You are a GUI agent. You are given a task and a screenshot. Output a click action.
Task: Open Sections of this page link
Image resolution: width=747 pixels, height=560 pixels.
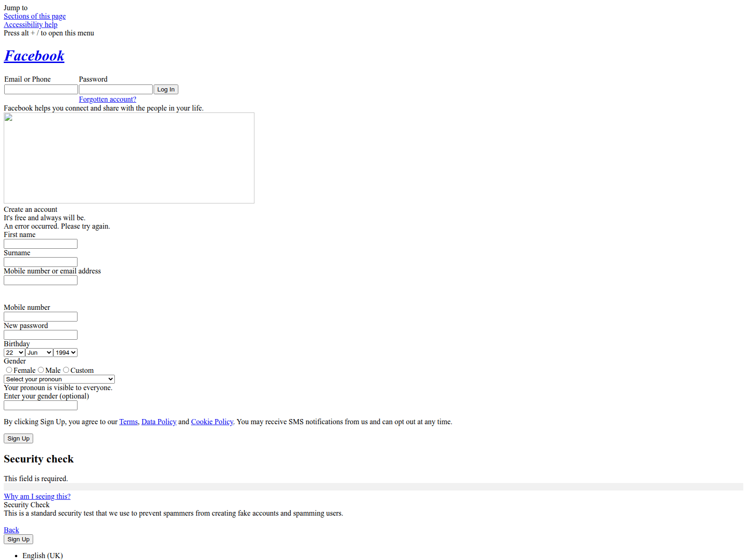coord(35,16)
